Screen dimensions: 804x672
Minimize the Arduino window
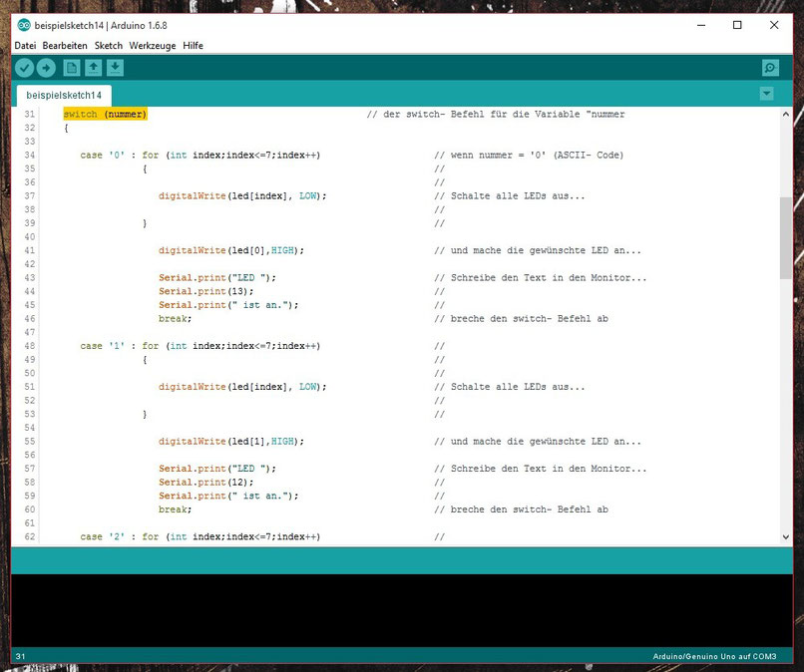(701, 25)
